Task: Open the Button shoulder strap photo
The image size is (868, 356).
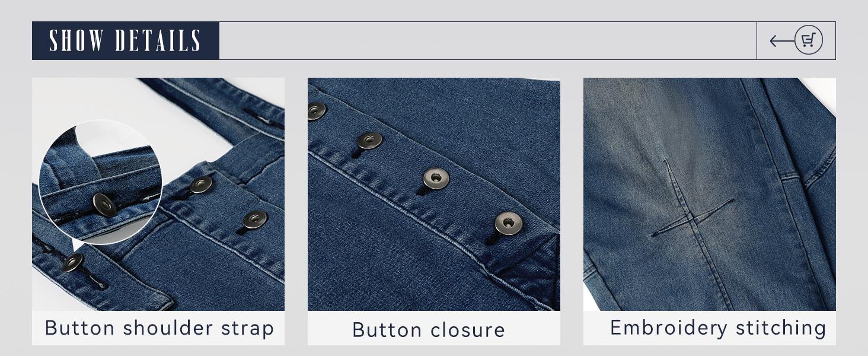Action: tap(158, 194)
